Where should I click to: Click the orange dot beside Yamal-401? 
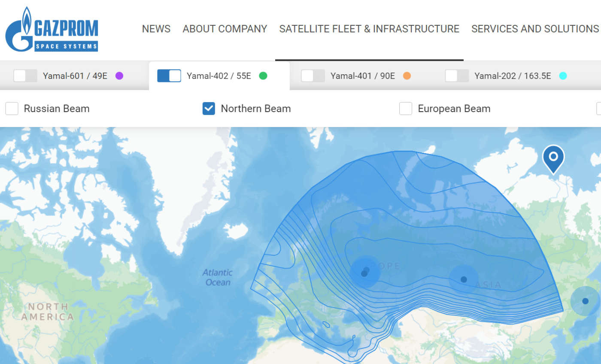click(x=407, y=76)
